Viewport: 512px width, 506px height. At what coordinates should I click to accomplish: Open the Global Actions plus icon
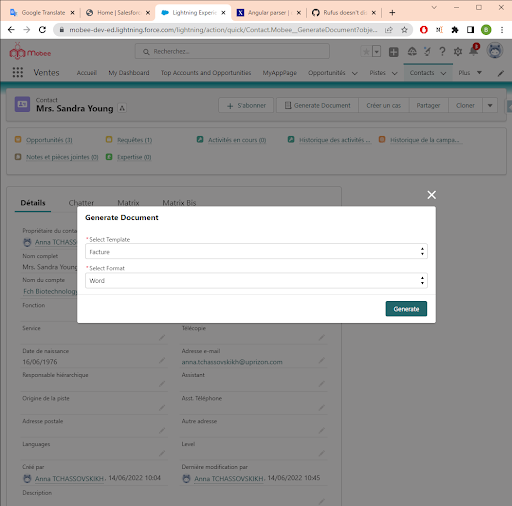394,52
